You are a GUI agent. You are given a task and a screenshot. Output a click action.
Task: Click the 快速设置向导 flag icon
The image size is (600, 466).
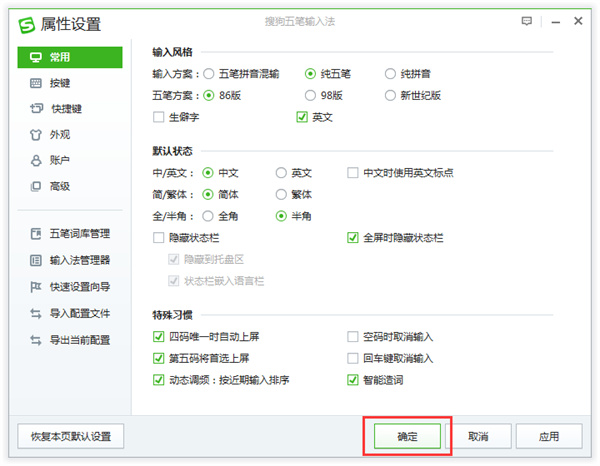36,287
